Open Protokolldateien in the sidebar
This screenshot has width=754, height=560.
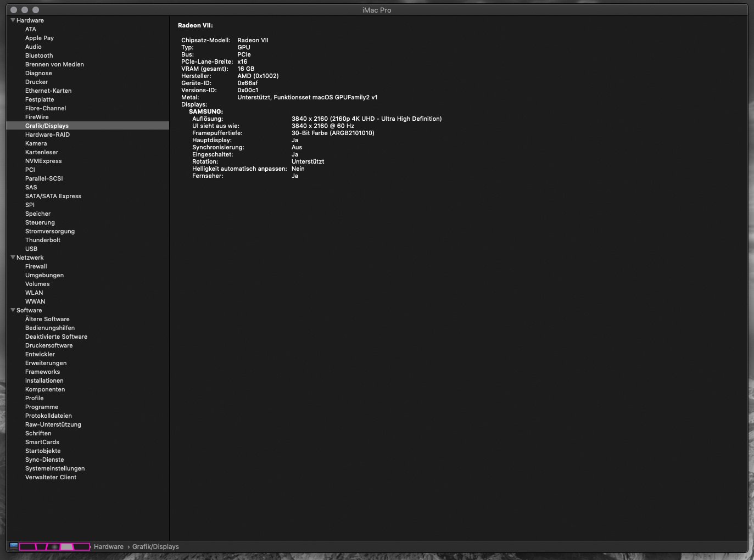tap(48, 416)
